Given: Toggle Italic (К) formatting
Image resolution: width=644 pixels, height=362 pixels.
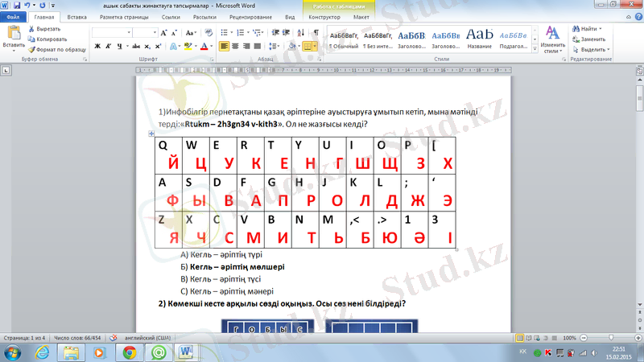Looking at the screenshot, I should (109, 47).
